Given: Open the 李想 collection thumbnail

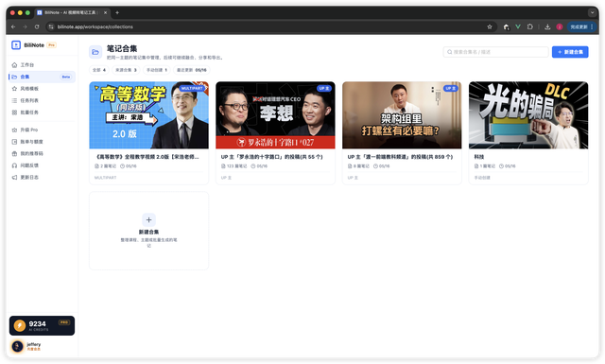Looking at the screenshot, I should [275, 115].
